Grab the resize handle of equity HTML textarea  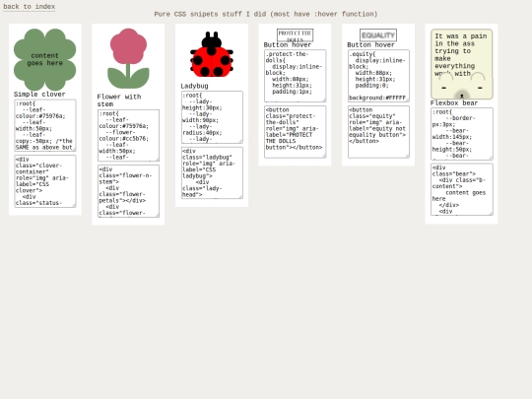tap(408, 156)
